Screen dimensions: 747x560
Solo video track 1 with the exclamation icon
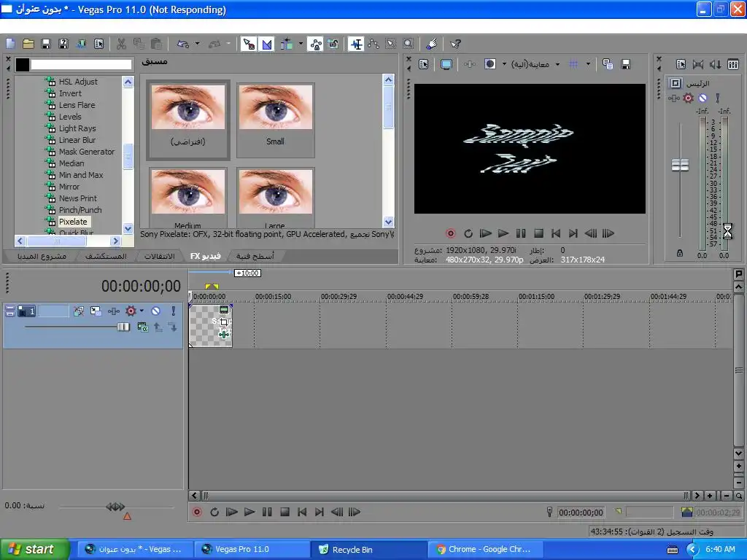(x=174, y=311)
